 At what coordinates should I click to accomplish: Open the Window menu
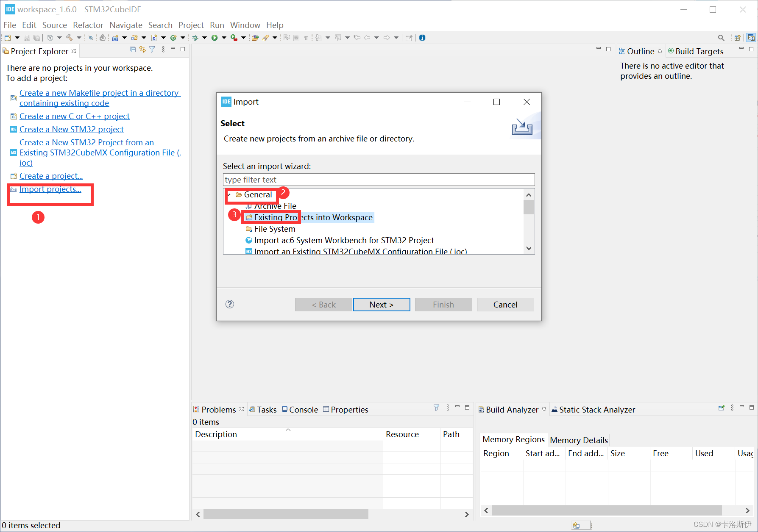point(245,25)
